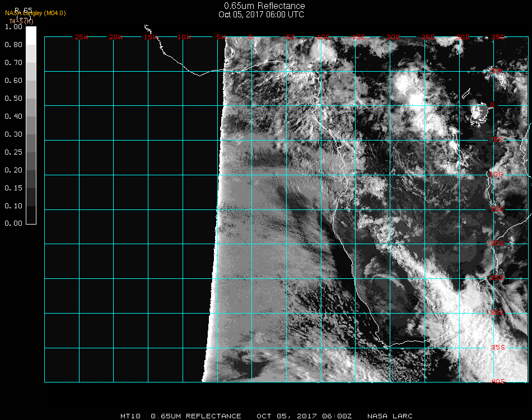Click the 25W longitude label
The image size is (532, 420).
81,37
